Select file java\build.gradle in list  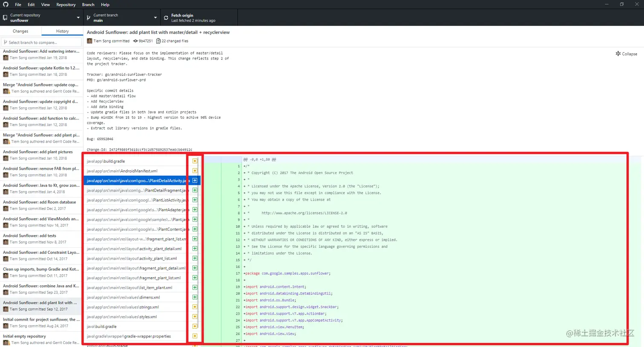[x=142, y=327]
